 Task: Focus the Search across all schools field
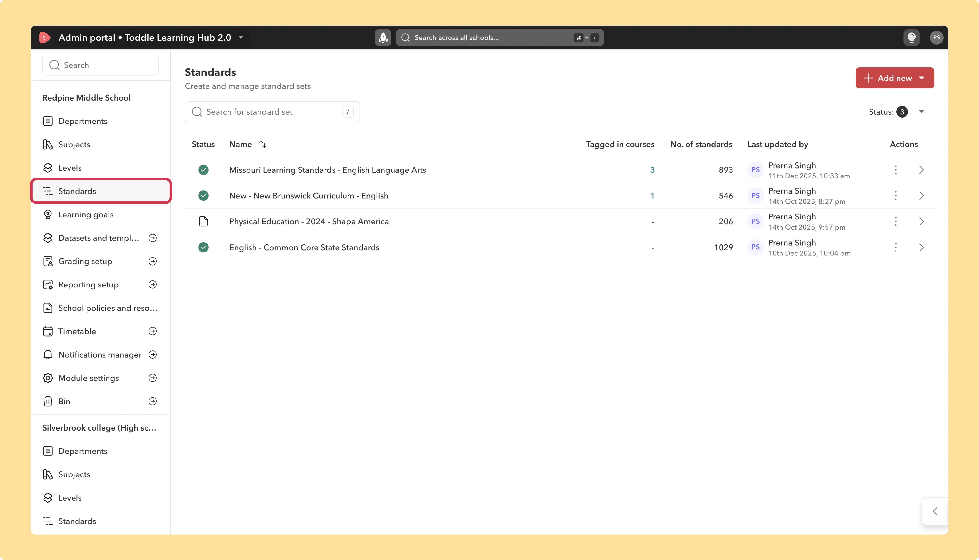coord(500,38)
